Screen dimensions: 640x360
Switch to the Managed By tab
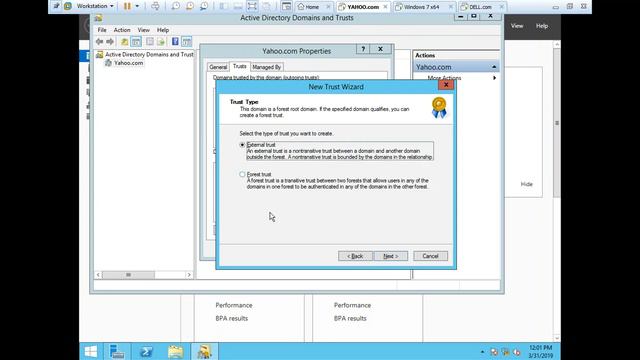[267, 67]
